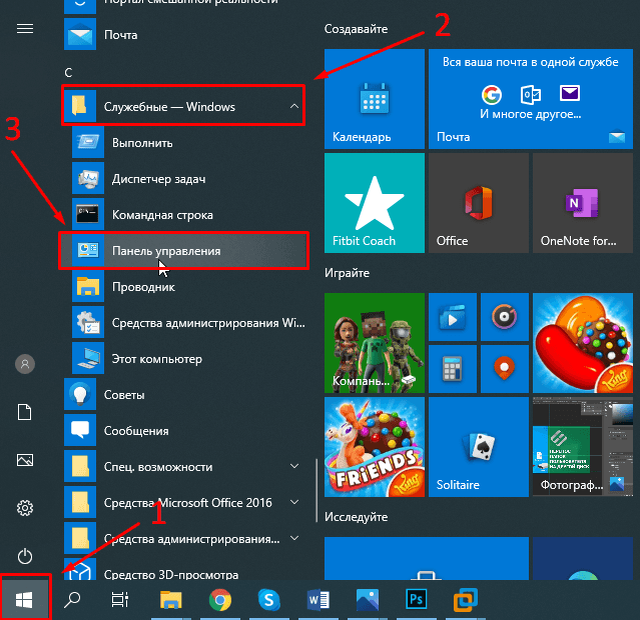Open the Movies & TV small tile
This screenshot has height=620, width=640.
click(452, 317)
